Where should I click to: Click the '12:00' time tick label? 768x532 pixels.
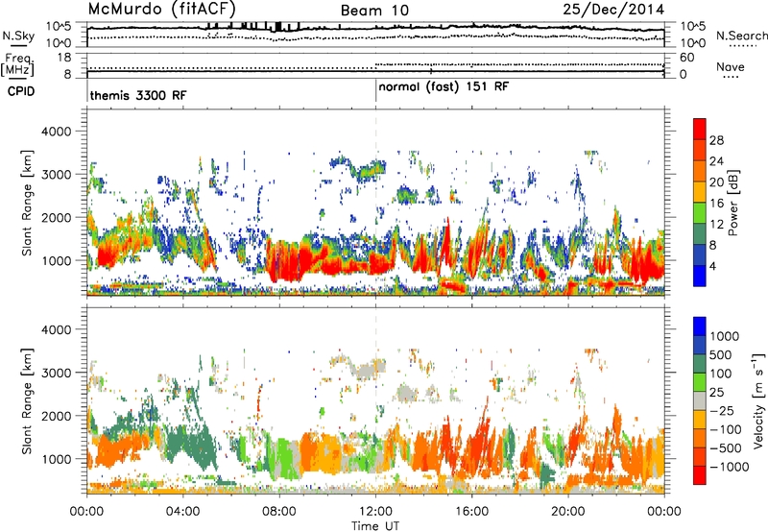point(375,512)
